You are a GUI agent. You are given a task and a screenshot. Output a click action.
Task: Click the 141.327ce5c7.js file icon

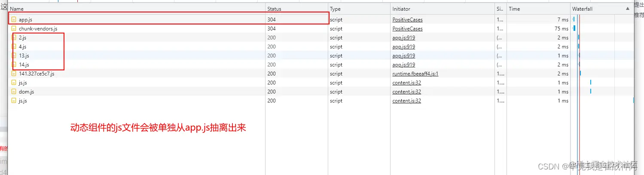14,74
